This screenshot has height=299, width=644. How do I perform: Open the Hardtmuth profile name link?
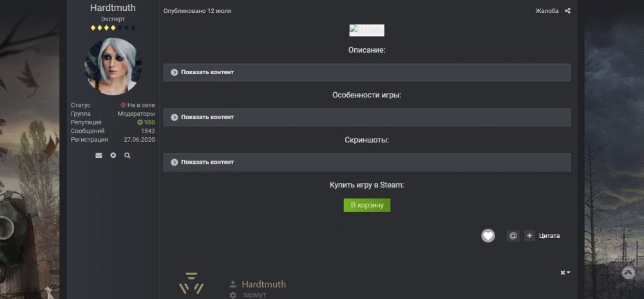point(113,8)
